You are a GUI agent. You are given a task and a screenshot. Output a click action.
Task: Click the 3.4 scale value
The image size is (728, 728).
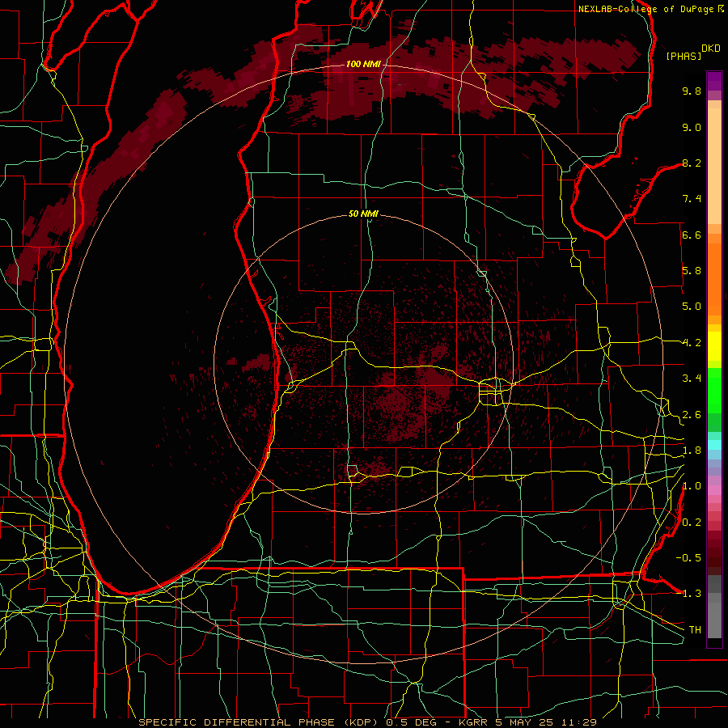coord(692,379)
